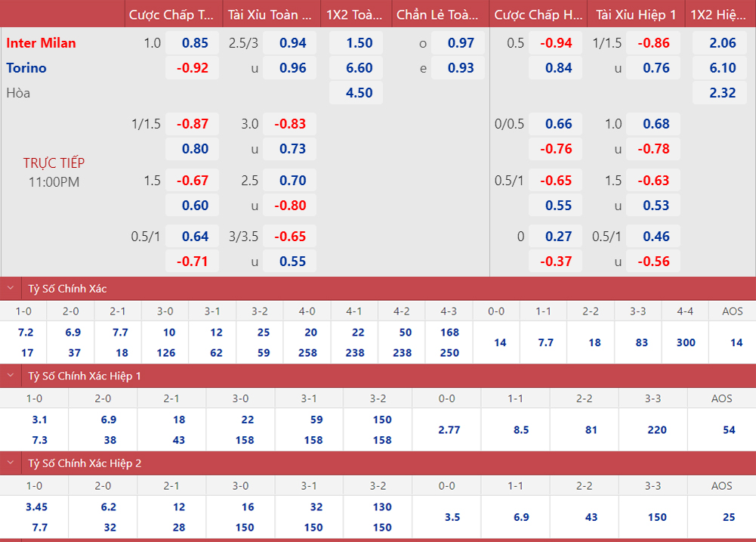This screenshot has width=756, height=542.
Task: Select correct score 4-4 odds 300
Action: click(686, 342)
